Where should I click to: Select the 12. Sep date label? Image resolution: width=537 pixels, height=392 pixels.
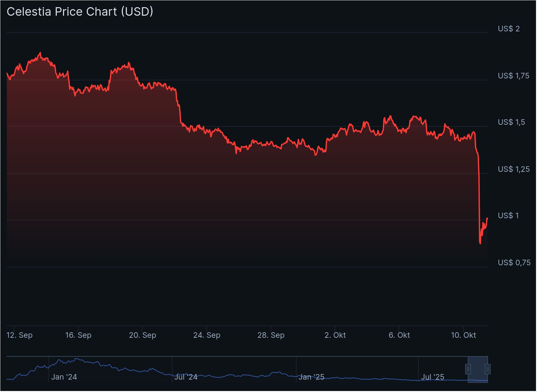point(20,335)
